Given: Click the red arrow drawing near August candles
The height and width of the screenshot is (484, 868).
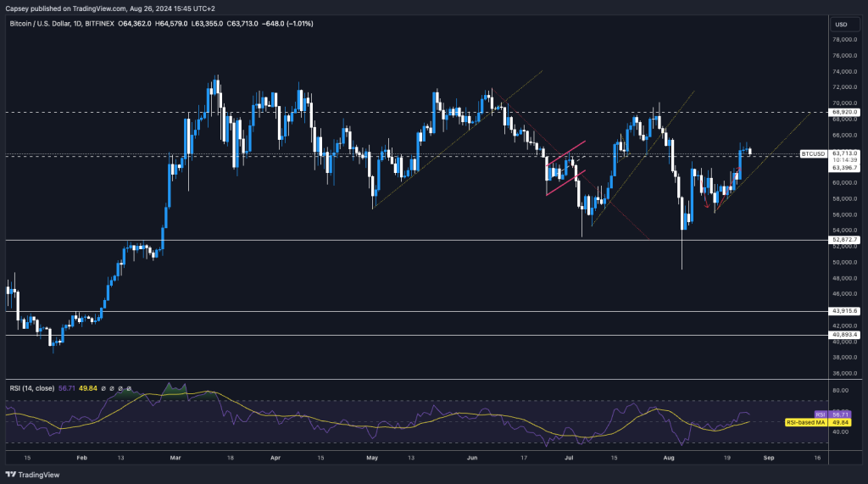Looking at the screenshot, I should point(706,201).
